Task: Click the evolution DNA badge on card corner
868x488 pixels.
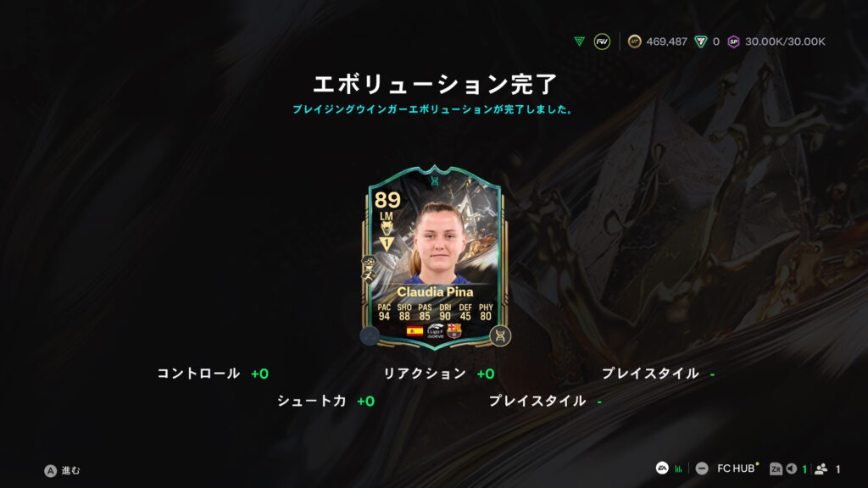Action: click(x=500, y=335)
